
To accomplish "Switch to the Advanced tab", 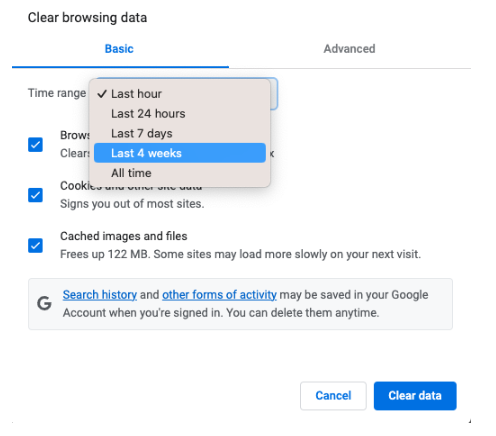I will tap(349, 49).
